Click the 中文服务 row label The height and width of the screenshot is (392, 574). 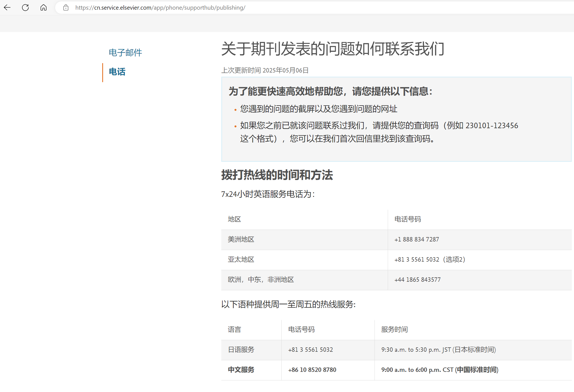(241, 370)
